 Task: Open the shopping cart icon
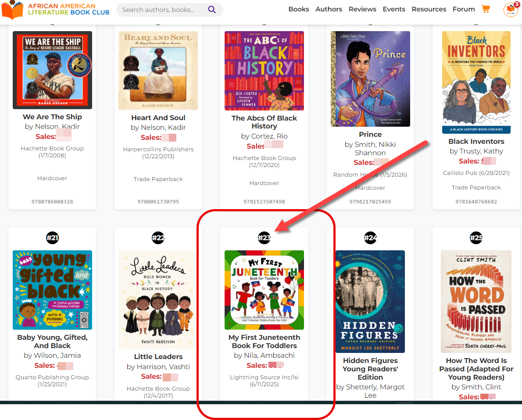486,9
